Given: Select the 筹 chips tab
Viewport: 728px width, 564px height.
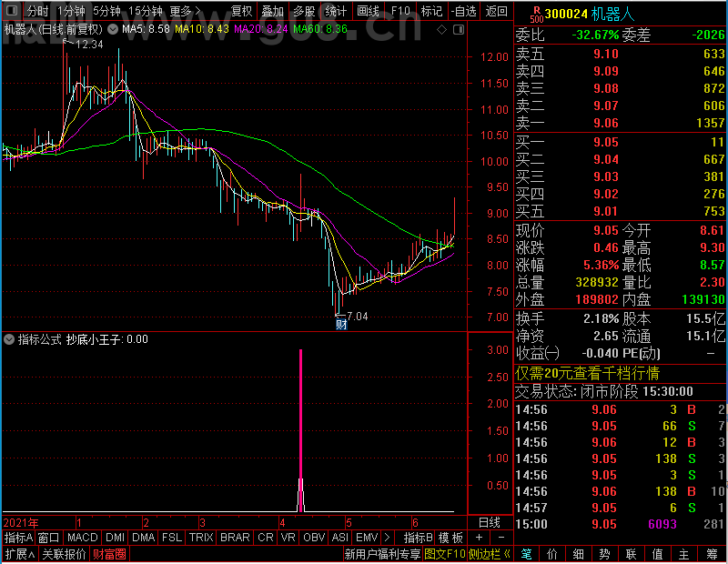Looking at the screenshot, I should [712, 554].
